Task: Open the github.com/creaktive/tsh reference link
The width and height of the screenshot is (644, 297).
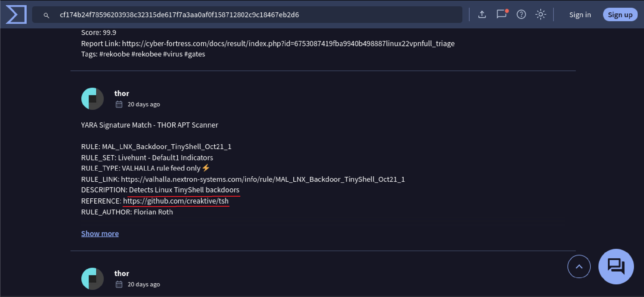Action: point(176,201)
